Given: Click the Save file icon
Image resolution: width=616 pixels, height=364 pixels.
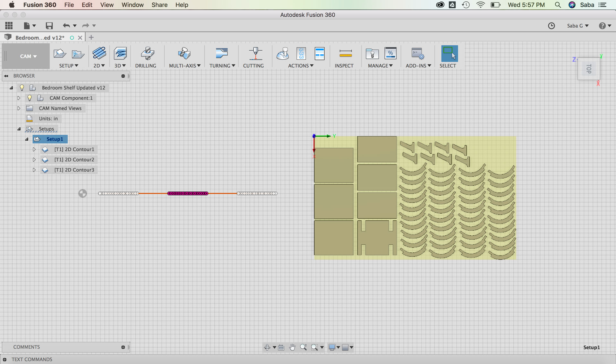Looking at the screenshot, I should (49, 26).
